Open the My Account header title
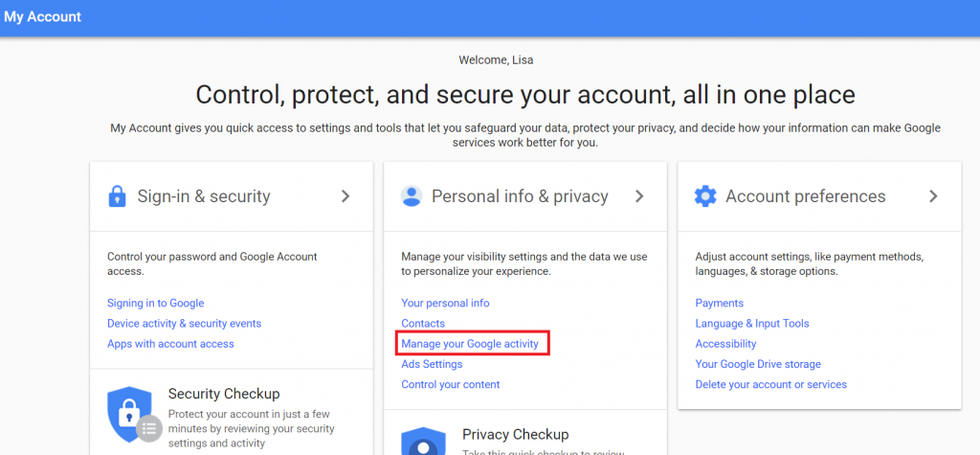The width and height of the screenshot is (980, 455). tap(42, 17)
